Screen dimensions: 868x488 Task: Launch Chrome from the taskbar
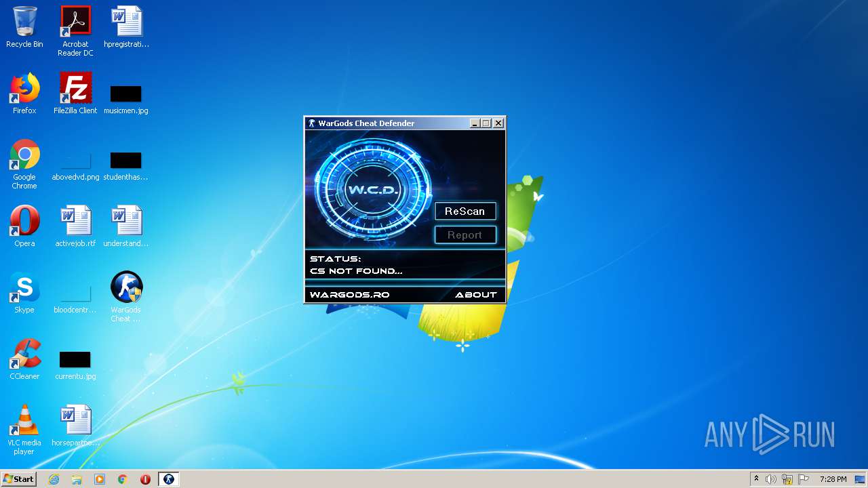123,479
